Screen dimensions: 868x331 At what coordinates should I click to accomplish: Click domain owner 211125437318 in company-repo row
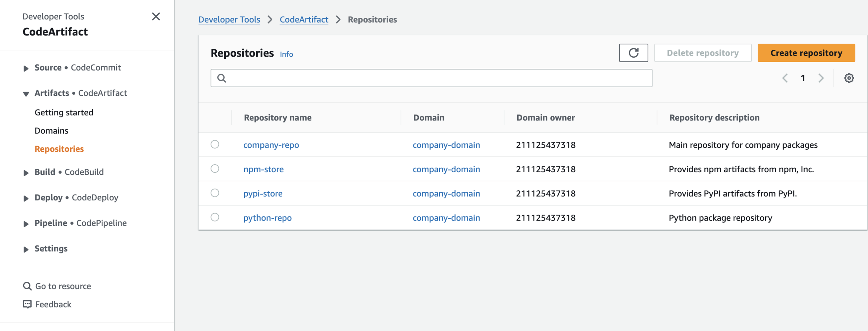545,145
